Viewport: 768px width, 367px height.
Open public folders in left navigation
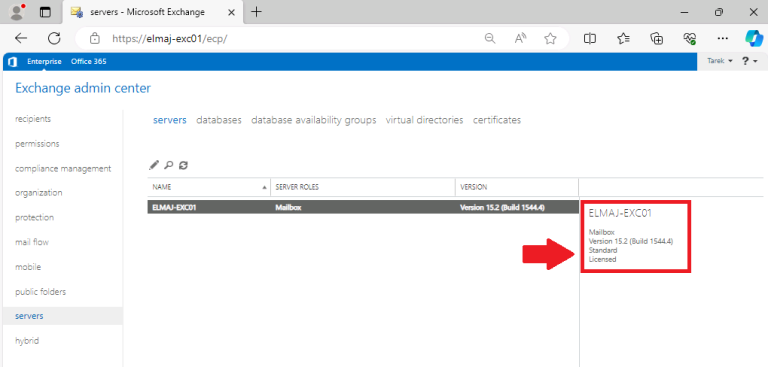point(40,292)
